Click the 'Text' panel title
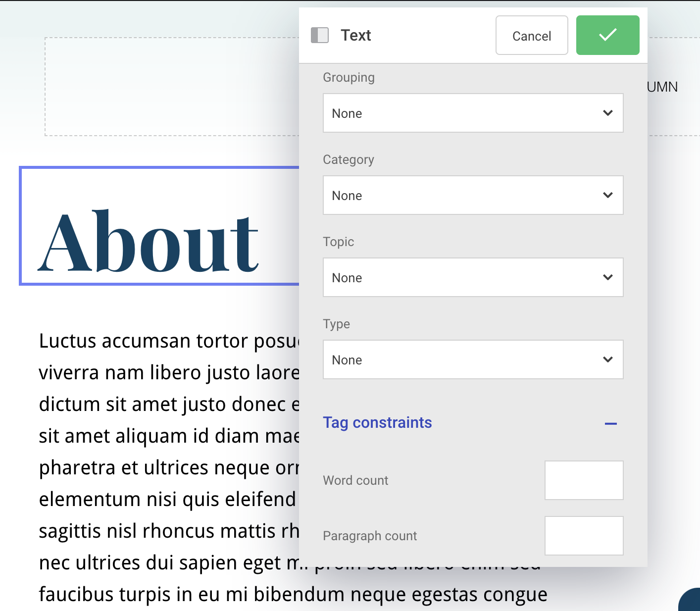This screenshot has width=700, height=611. [x=356, y=35]
